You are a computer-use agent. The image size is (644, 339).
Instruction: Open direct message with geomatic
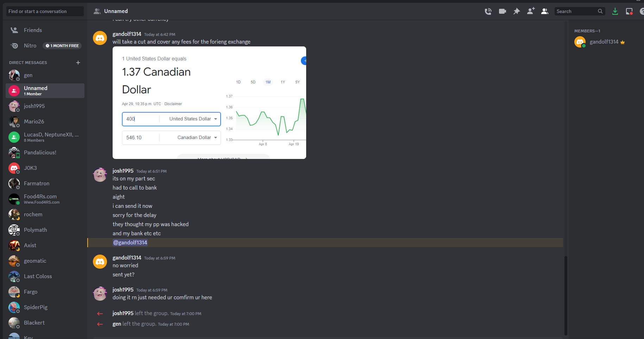coord(45,261)
